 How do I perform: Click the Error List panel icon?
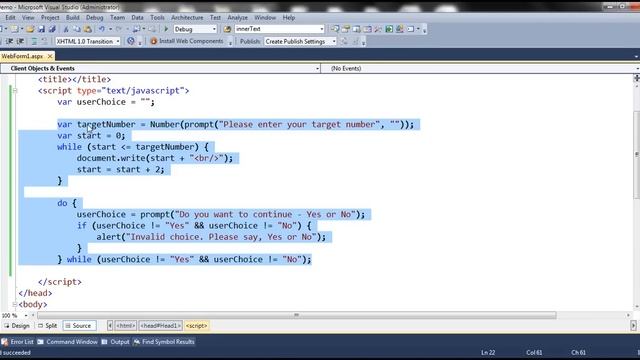4,342
